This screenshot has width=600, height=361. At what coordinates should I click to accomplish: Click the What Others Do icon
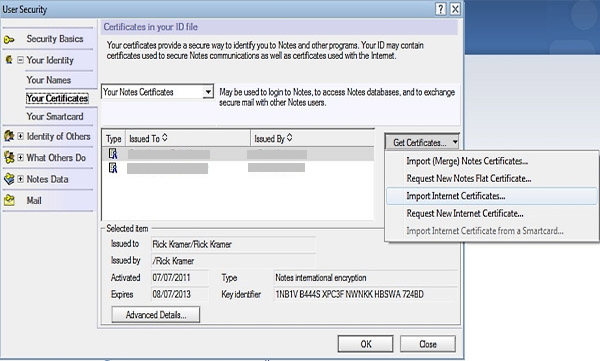[x=9, y=157]
